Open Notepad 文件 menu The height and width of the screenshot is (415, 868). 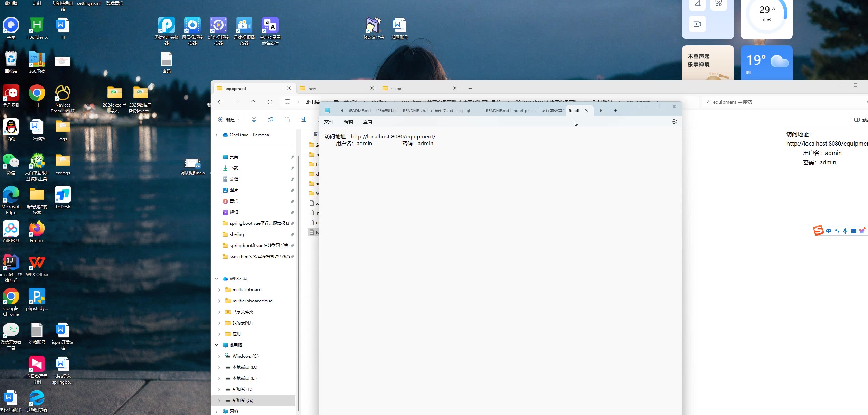pyautogui.click(x=329, y=122)
